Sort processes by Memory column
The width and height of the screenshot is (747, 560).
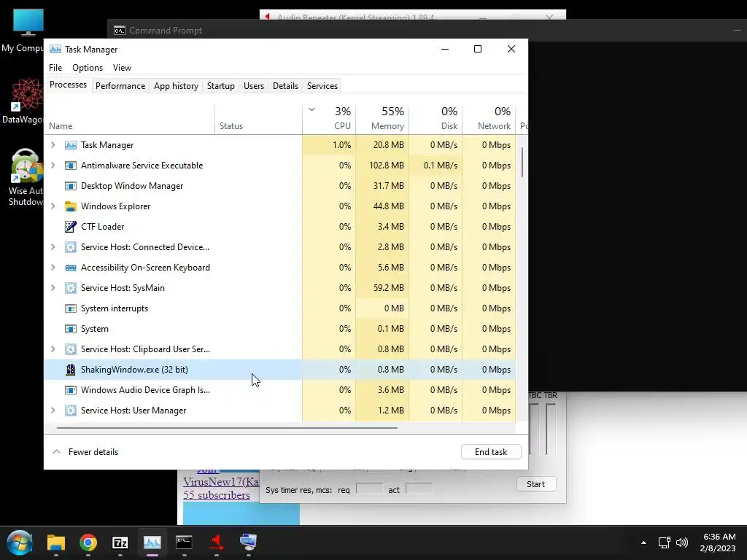coord(382,118)
